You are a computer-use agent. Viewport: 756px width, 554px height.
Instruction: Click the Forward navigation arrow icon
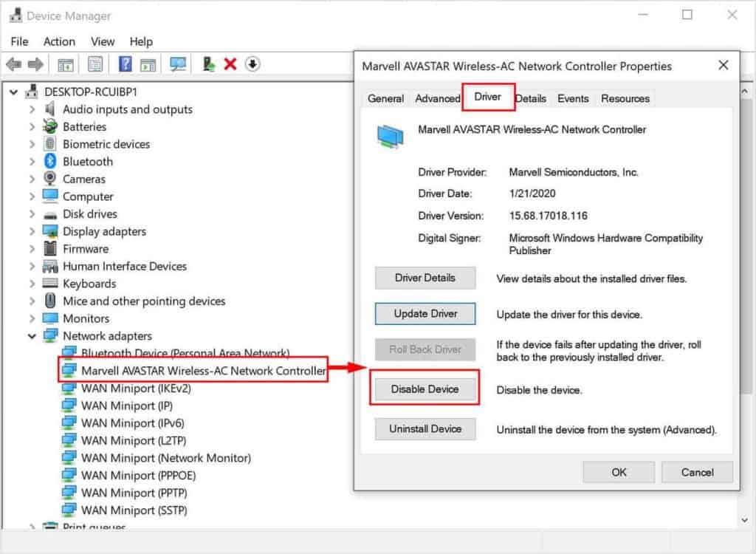[x=35, y=64]
